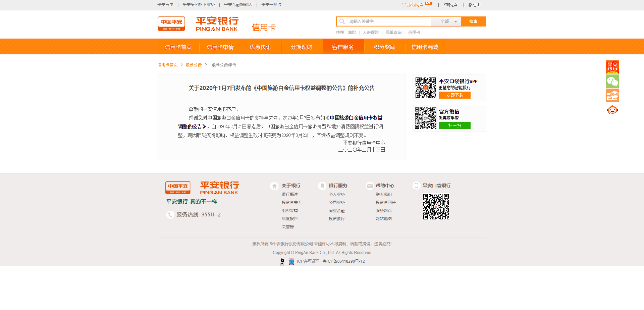Click the footer 组织架构 link
The width and height of the screenshot is (644, 310).
click(290, 211)
